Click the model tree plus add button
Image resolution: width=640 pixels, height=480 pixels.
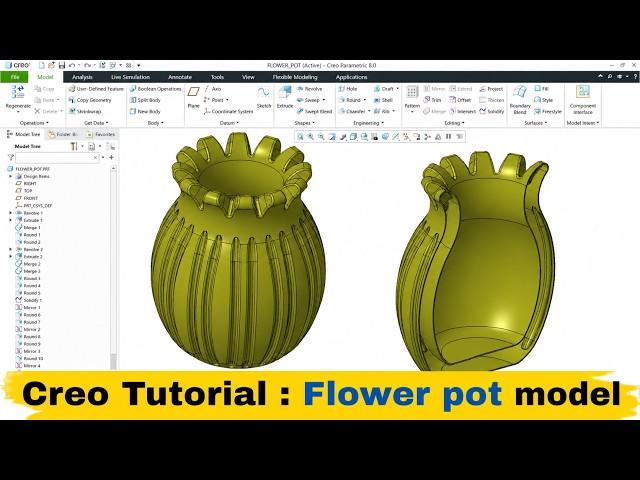pos(111,157)
